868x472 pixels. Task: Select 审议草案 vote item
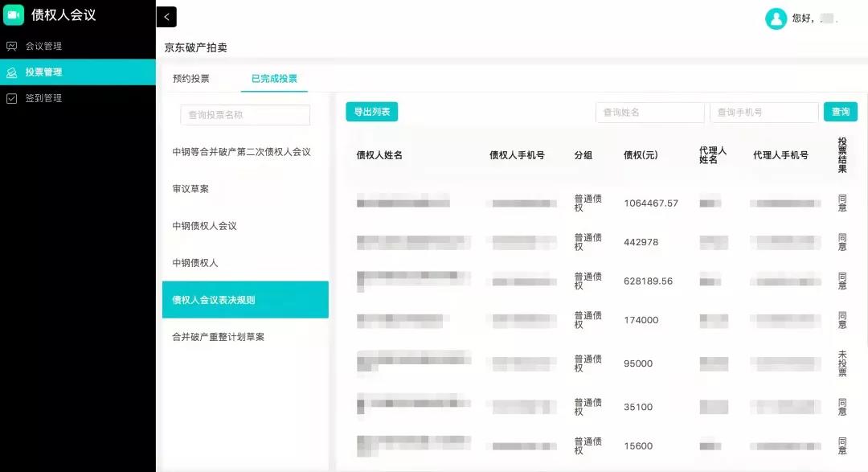(190, 189)
